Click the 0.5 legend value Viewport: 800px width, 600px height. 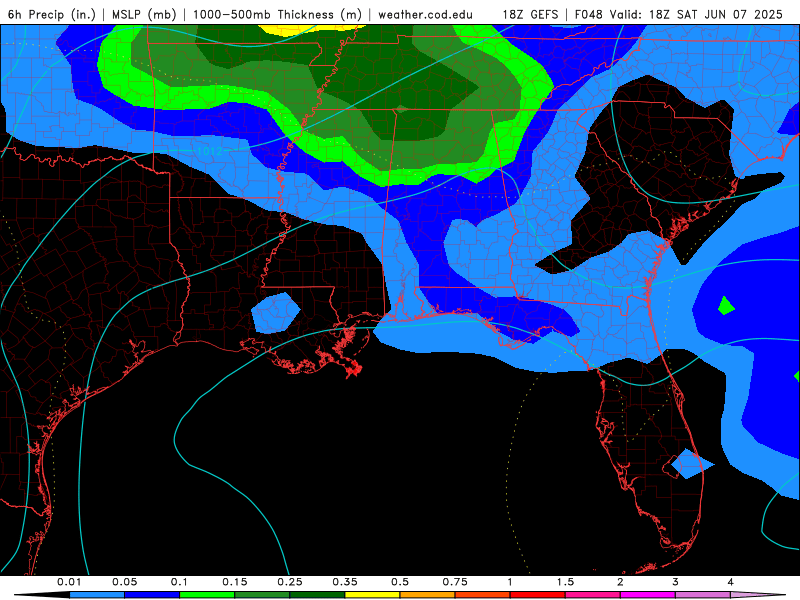coord(400,582)
